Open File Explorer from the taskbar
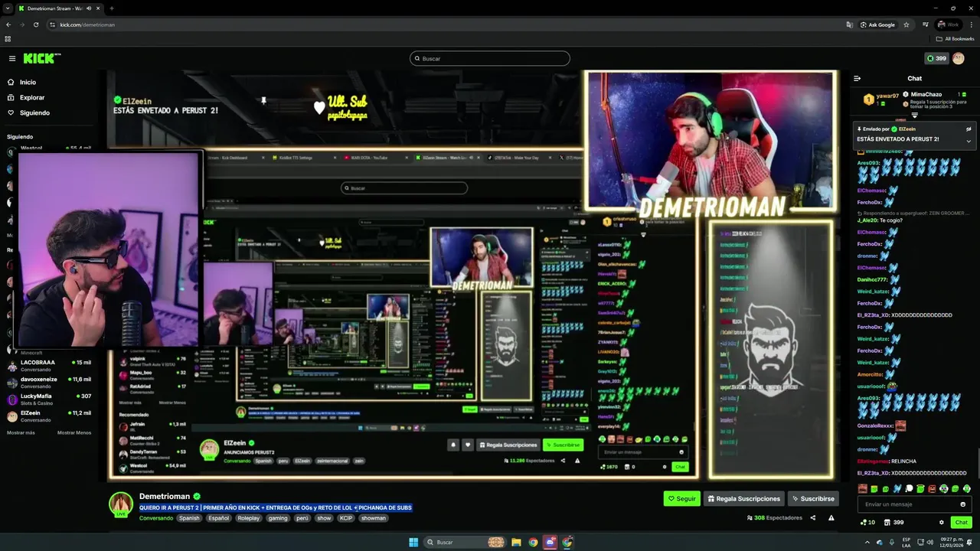Viewport: 980px width, 551px height. click(517, 542)
